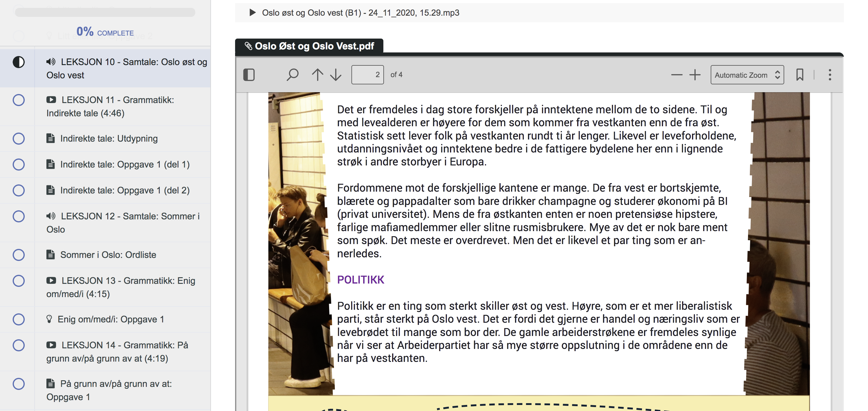Mark Sommer i Oslo: Ordliste complete

tap(18, 255)
